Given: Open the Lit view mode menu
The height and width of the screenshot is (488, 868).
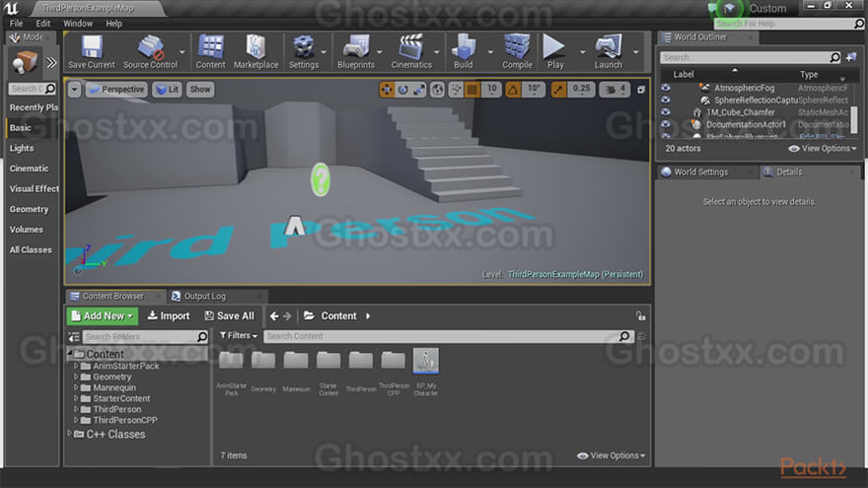Looking at the screenshot, I should [167, 90].
